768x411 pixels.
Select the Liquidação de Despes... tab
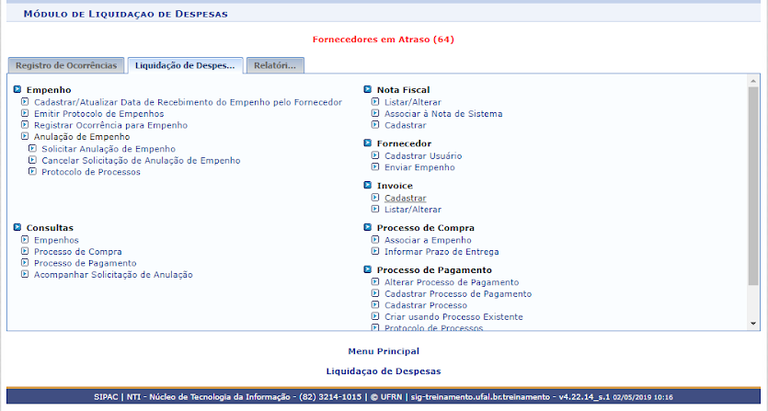click(185, 66)
